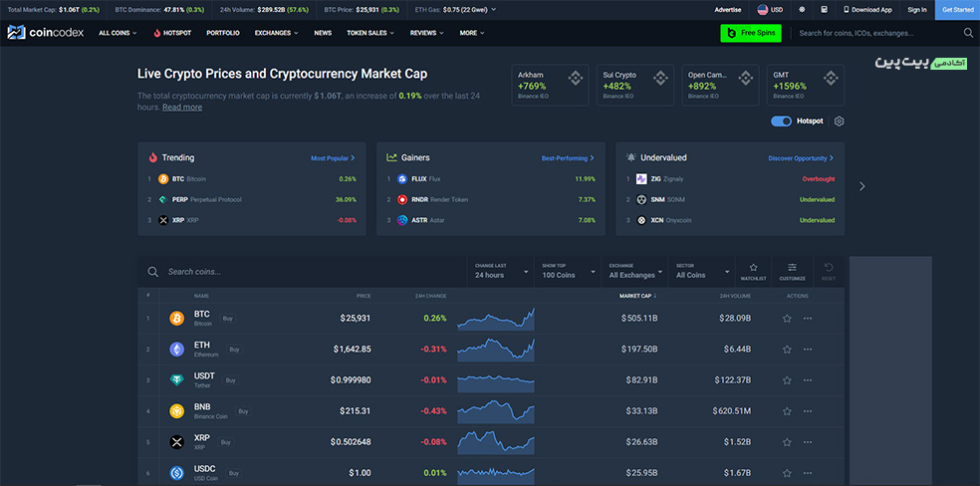This screenshot has width=980, height=486.
Task: Open the BTC 24h sparkline chart
Action: 496,319
